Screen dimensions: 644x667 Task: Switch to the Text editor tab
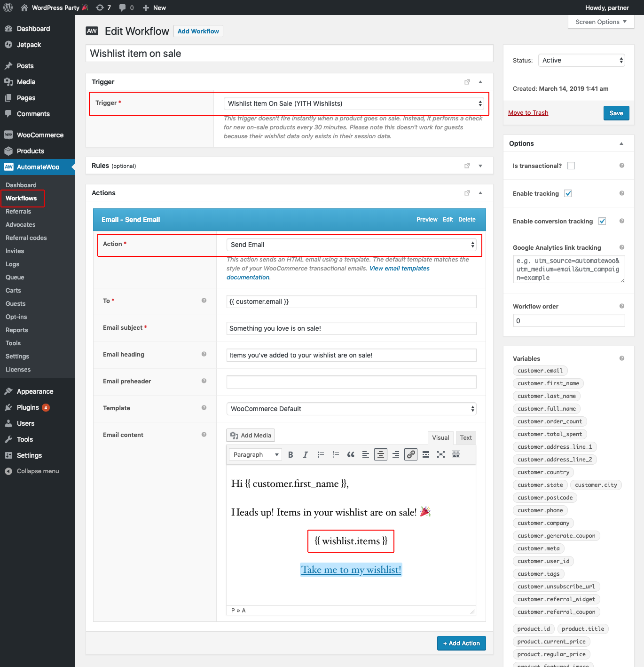coord(466,437)
